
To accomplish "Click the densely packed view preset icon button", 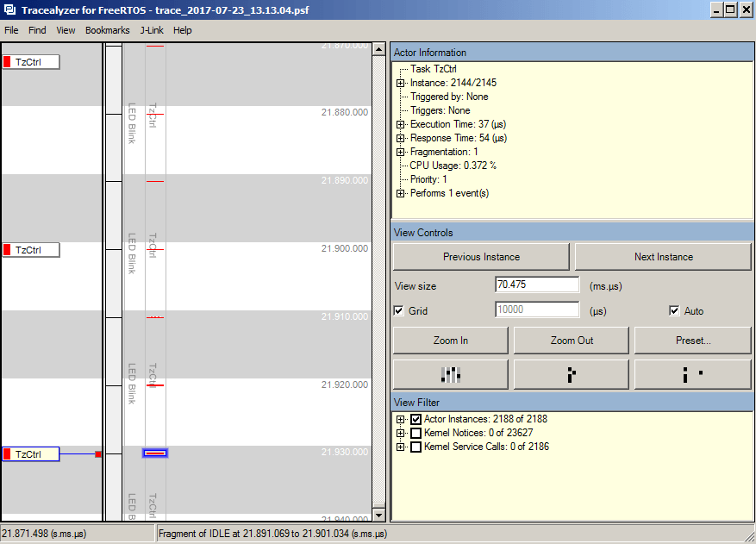I will pos(450,375).
